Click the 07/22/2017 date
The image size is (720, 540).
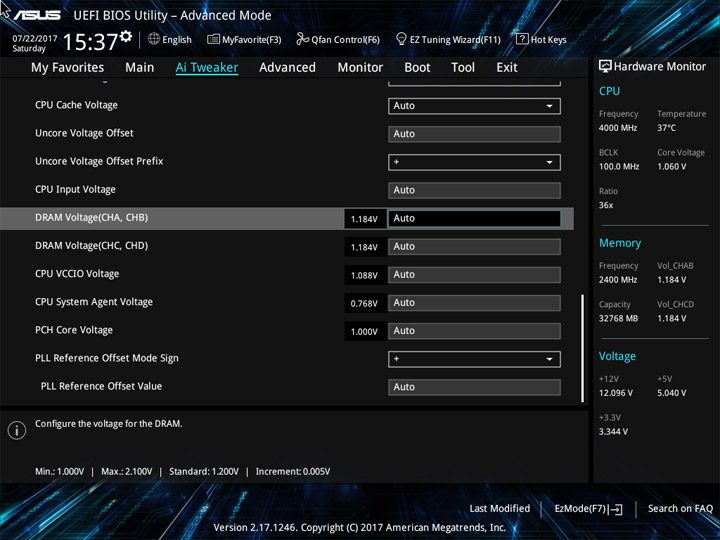pos(35,39)
